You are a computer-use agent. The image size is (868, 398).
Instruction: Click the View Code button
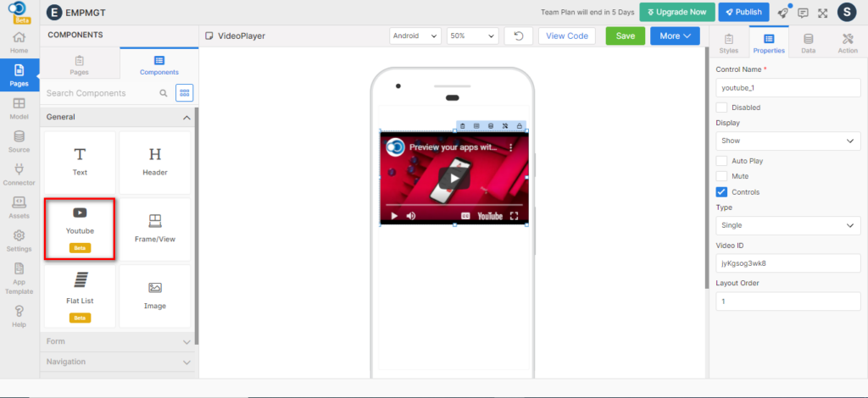point(567,36)
